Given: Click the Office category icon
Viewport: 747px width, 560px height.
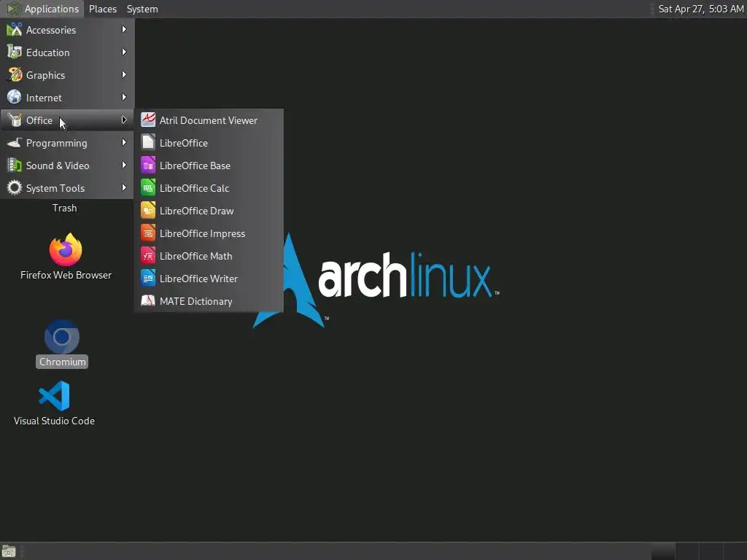Looking at the screenshot, I should 15,120.
